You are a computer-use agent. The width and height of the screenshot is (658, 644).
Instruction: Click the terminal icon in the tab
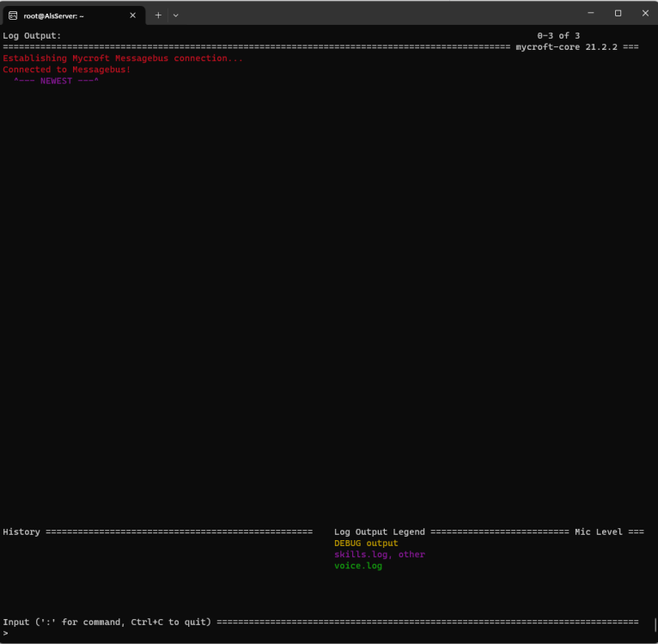click(x=13, y=15)
